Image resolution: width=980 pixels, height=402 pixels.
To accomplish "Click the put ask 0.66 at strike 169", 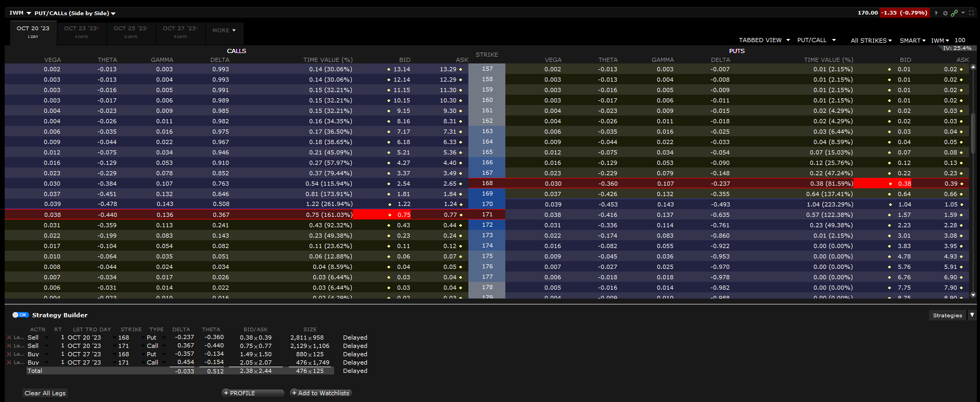I will pyautogui.click(x=950, y=194).
